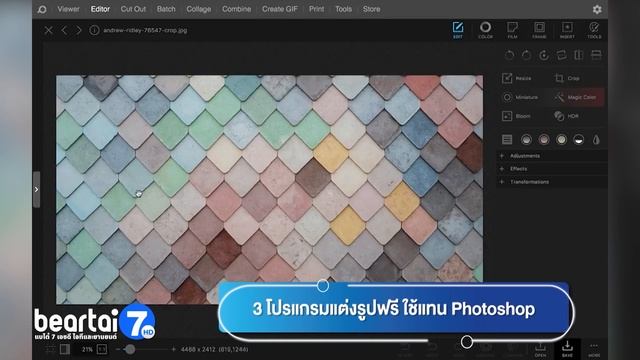Click the beige-tinted circular filter icon
Screen dimensions: 640x360
pyautogui.click(x=561, y=140)
